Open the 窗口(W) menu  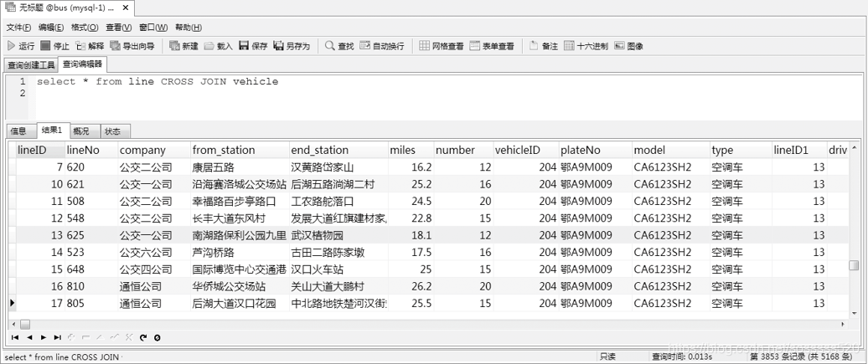tap(153, 27)
